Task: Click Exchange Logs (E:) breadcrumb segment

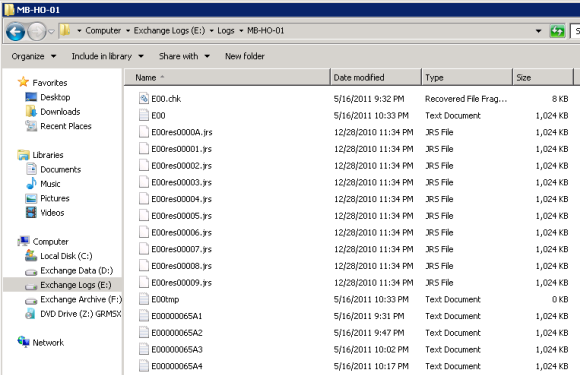Action: 169,31
